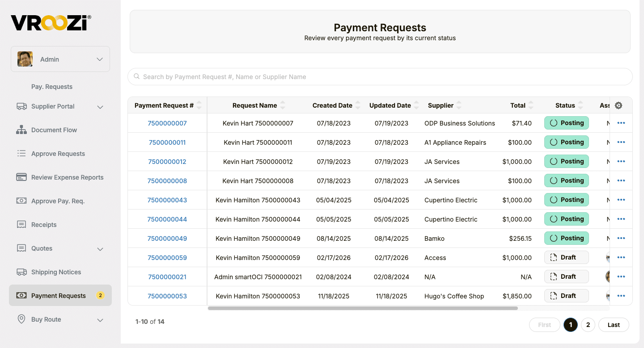Sort by Created Date column arrows
The height and width of the screenshot is (348, 644).
pos(358,105)
